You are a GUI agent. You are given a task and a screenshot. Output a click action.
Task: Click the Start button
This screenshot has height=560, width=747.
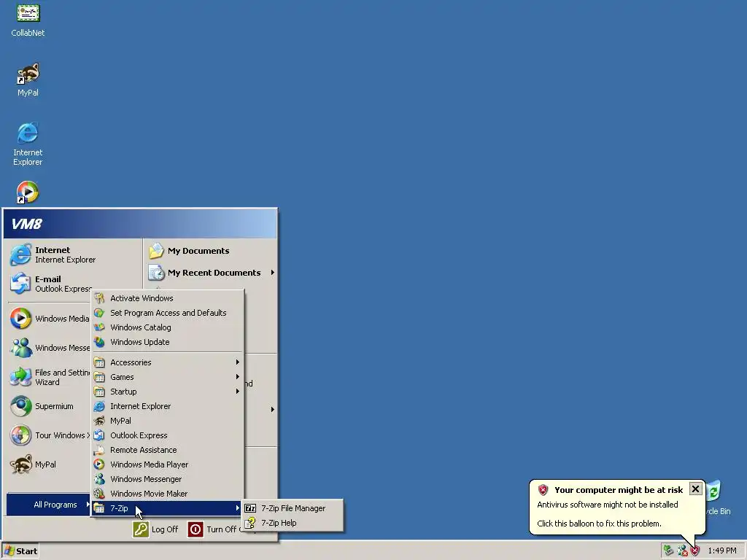tap(20, 551)
